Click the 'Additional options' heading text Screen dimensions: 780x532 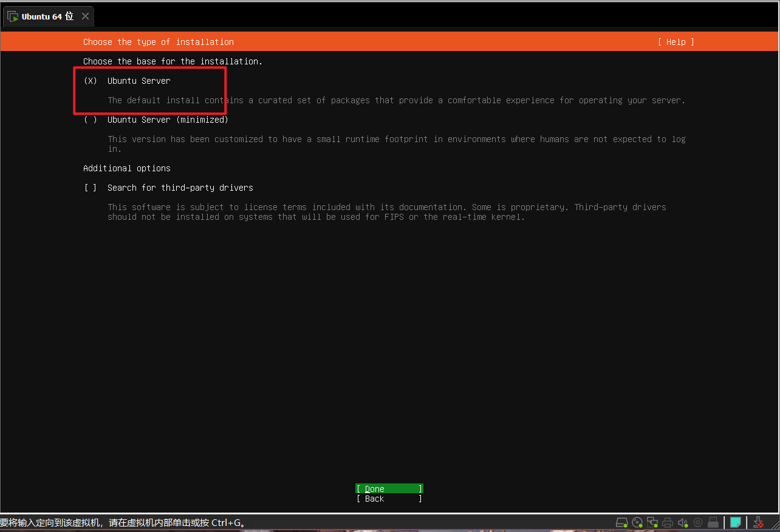tap(127, 168)
